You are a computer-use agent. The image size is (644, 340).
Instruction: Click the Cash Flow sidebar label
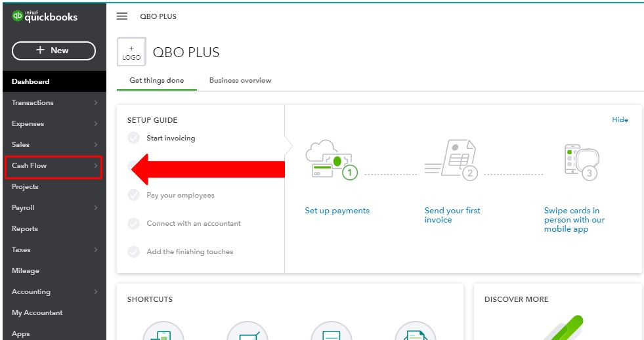click(x=29, y=165)
